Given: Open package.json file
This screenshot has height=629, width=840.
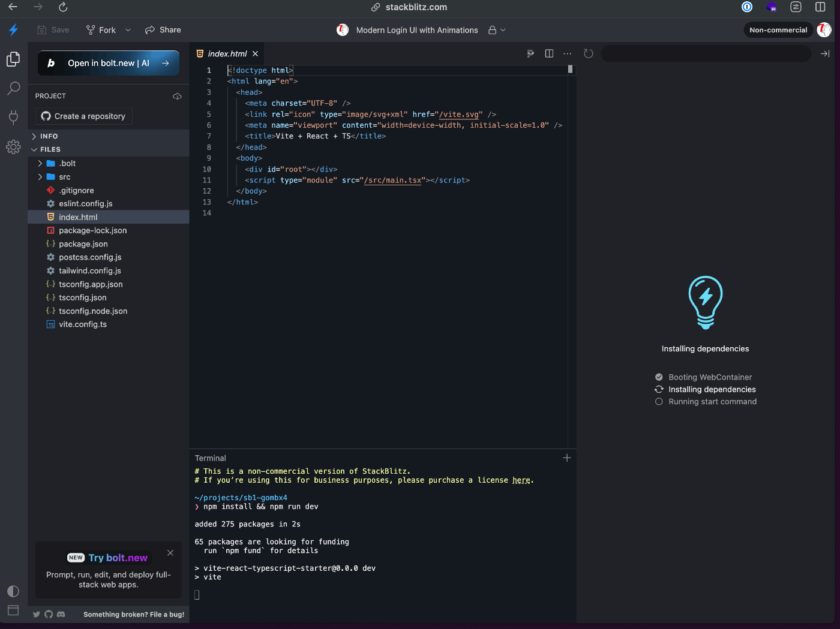Looking at the screenshot, I should (x=108, y=244).
